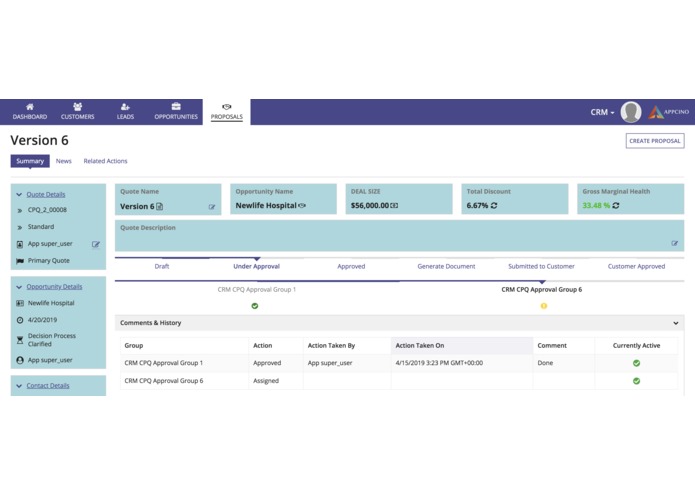This screenshot has width=695, height=494.
Task: Open Opportunities briefcase icon
Action: [x=176, y=106]
